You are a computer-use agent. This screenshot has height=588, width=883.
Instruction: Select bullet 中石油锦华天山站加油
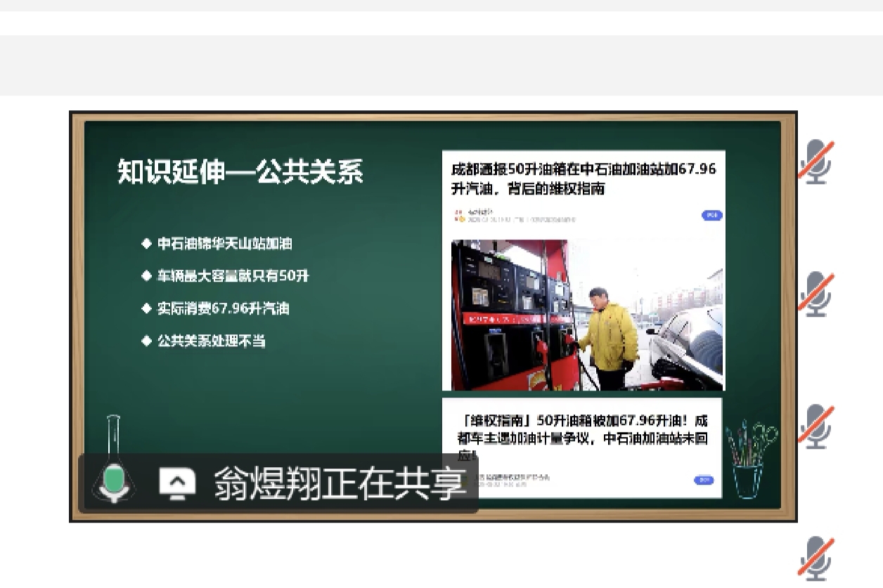pyautogui.click(x=224, y=244)
